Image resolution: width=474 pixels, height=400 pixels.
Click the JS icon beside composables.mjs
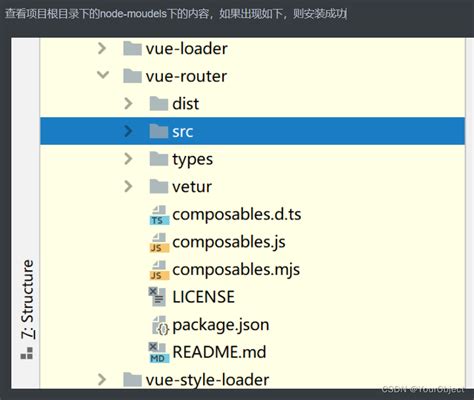pyautogui.click(x=159, y=270)
